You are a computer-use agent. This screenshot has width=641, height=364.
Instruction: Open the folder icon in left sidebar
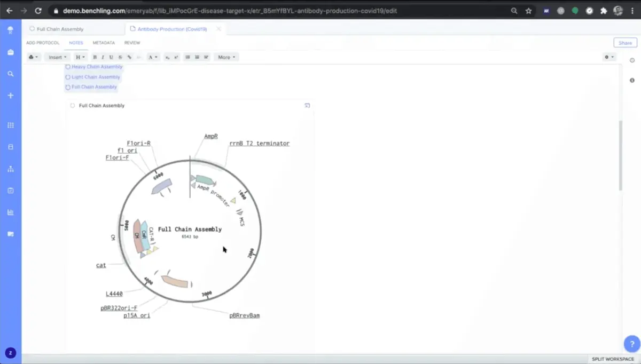[10, 234]
